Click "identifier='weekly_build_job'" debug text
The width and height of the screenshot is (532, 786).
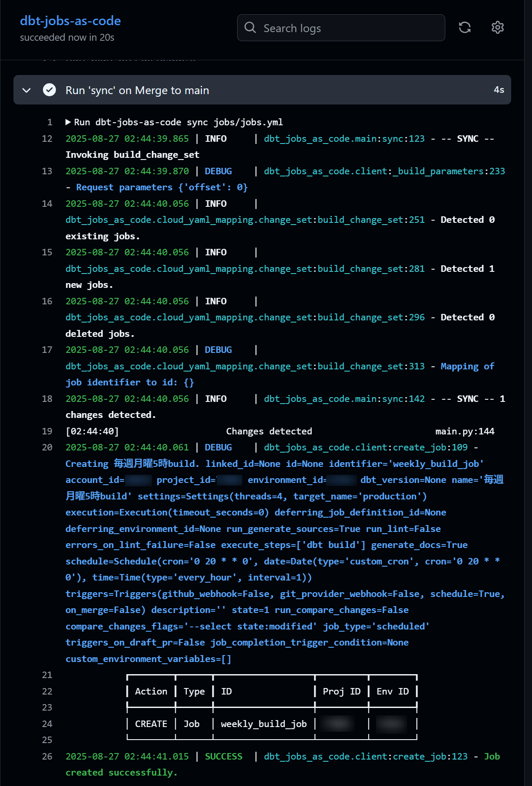406,464
